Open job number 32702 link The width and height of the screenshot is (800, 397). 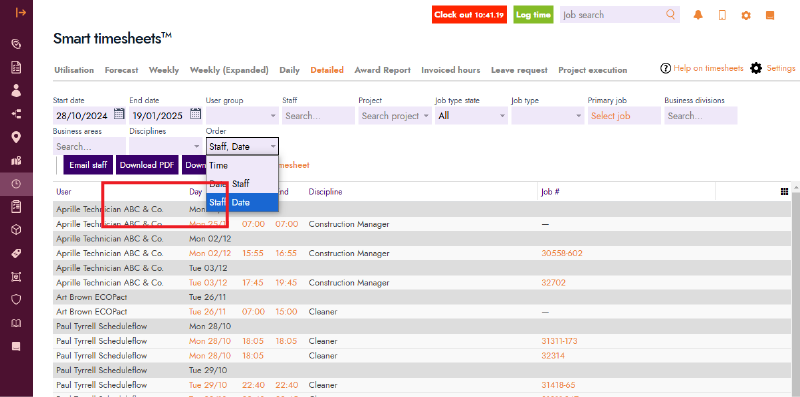553,283
